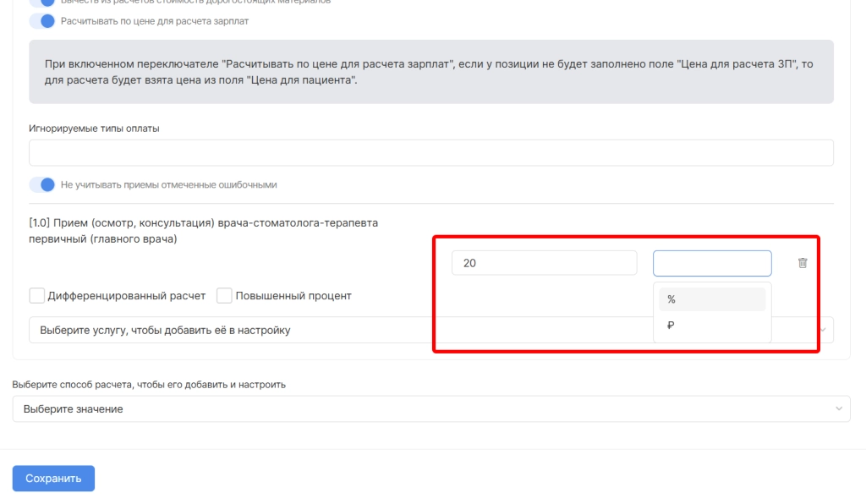Open the "Выберите услугу" service dropdown

[228, 330]
